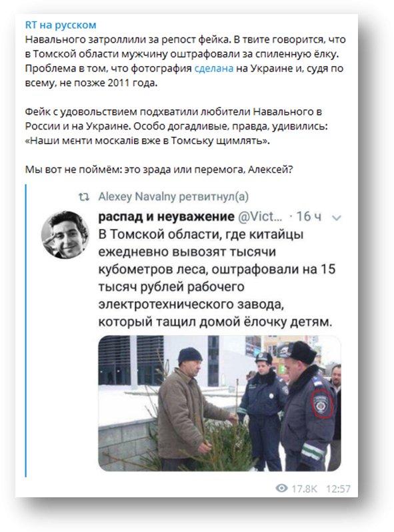Image resolution: width=394 pixels, height=532 pixels.
Task: Click paragraph beginning Фейк с удовольствием
Action: click(x=177, y=126)
